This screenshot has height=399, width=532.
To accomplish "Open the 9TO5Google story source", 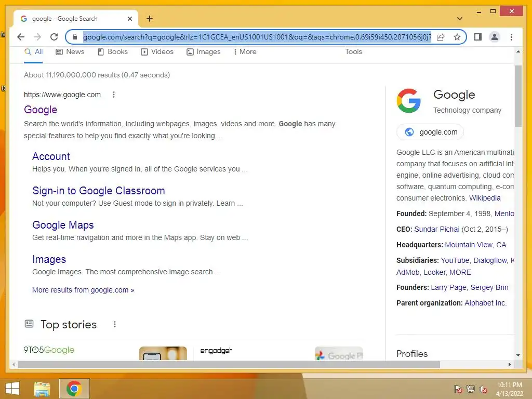I will click(x=49, y=350).
